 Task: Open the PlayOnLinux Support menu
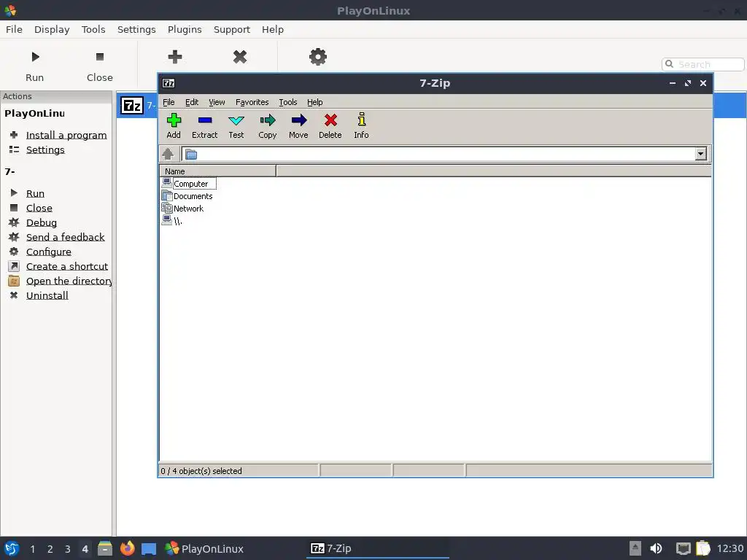click(x=231, y=29)
